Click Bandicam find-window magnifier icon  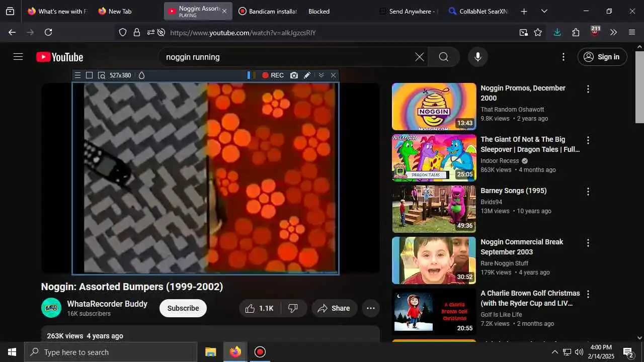(101, 75)
